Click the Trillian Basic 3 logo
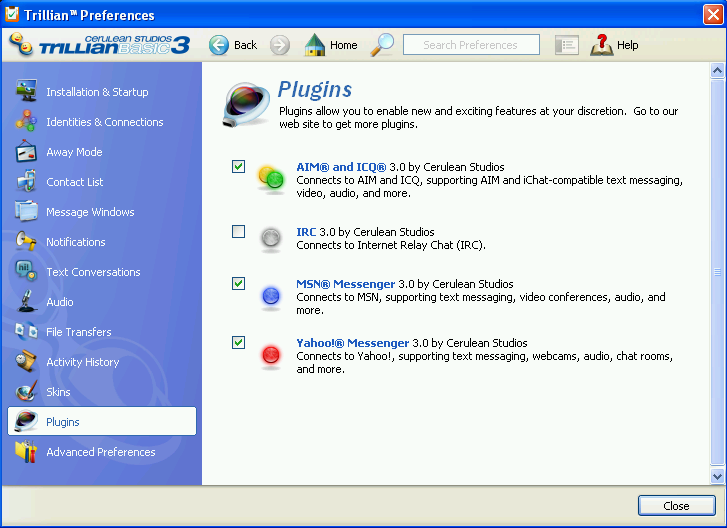Viewport: 727px width, 528px height. (x=99, y=45)
